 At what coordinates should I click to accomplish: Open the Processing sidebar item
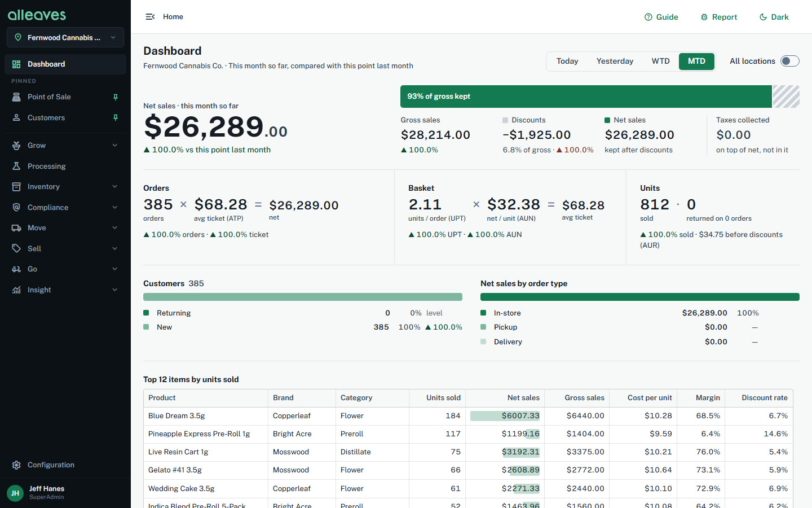[x=65, y=167]
